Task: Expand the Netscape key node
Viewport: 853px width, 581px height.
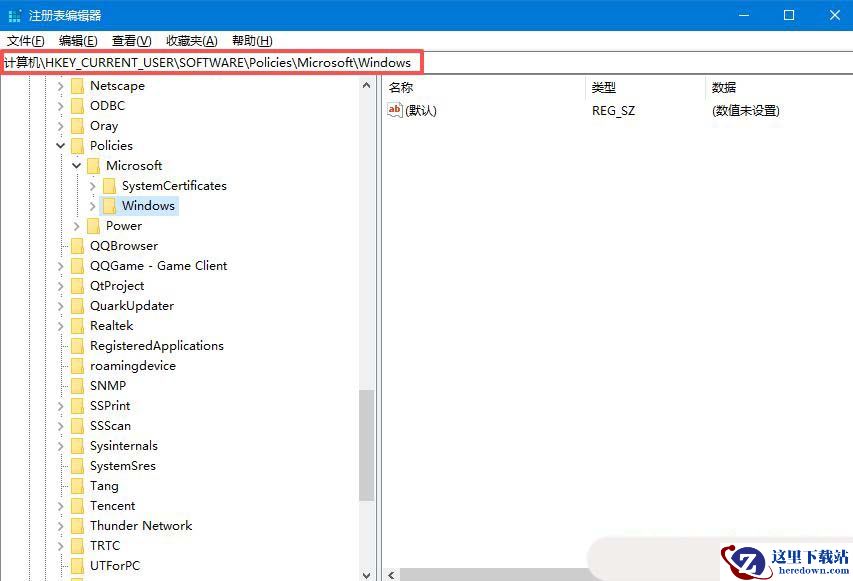Action: pos(61,86)
